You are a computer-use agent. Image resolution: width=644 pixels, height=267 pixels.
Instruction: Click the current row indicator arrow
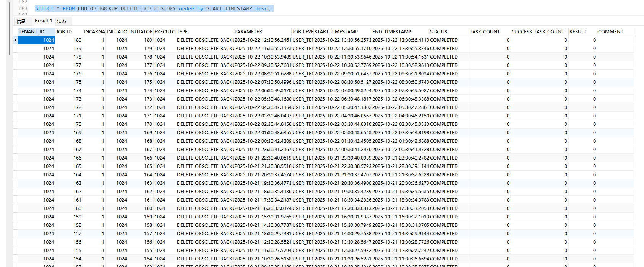point(15,40)
